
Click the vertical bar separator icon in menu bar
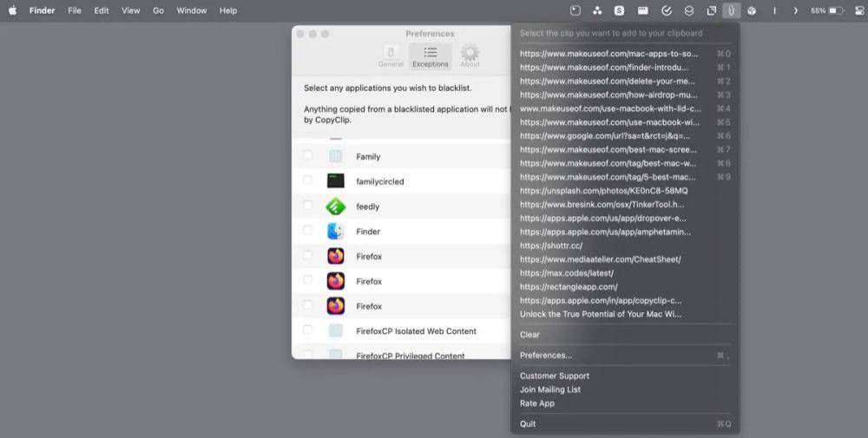click(774, 10)
